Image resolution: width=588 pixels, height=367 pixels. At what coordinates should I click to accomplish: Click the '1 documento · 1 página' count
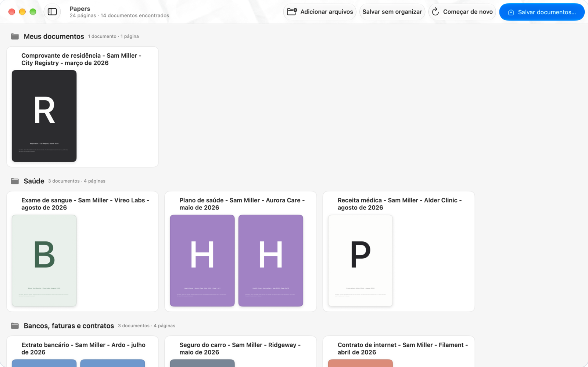click(x=113, y=36)
